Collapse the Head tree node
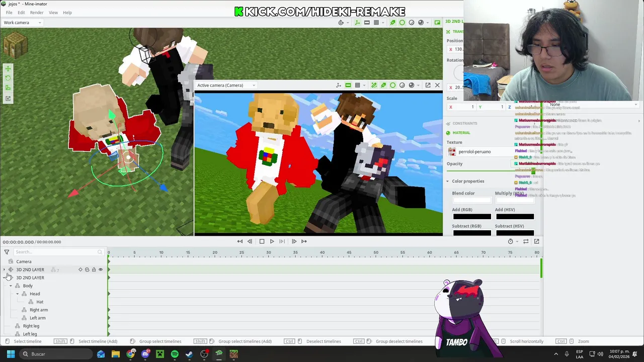This screenshot has width=644, height=362. pos(17,294)
